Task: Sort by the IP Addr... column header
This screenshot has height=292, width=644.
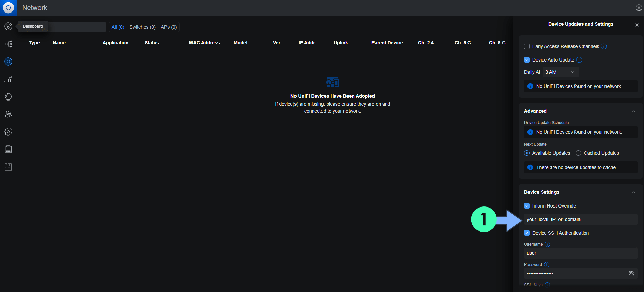Action: [309, 43]
